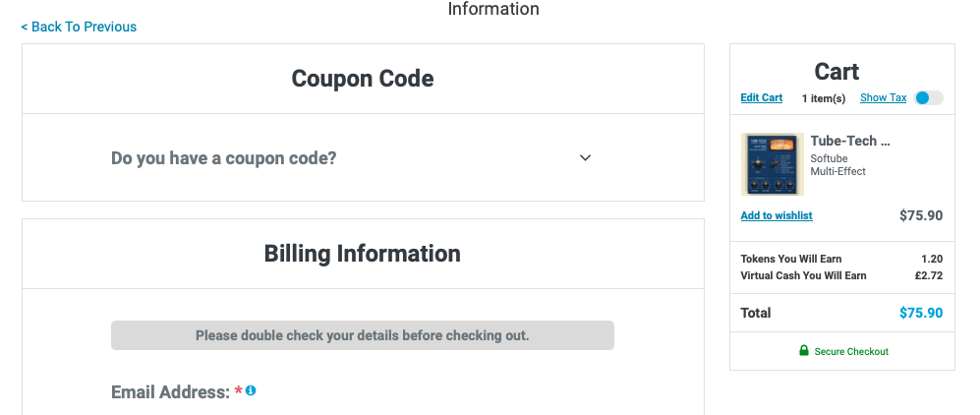Go back via Back To Previous link
This screenshot has width=980, height=415.
click(x=79, y=27)
